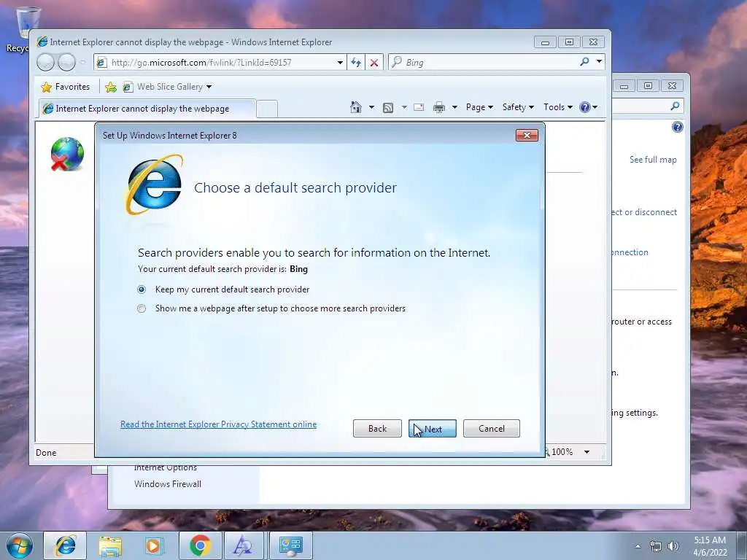This screenshot has width=747, height=560.
Task: Click Add to Favorites Bar star icon
Action: pyautogui.click(x=111, y=87)
